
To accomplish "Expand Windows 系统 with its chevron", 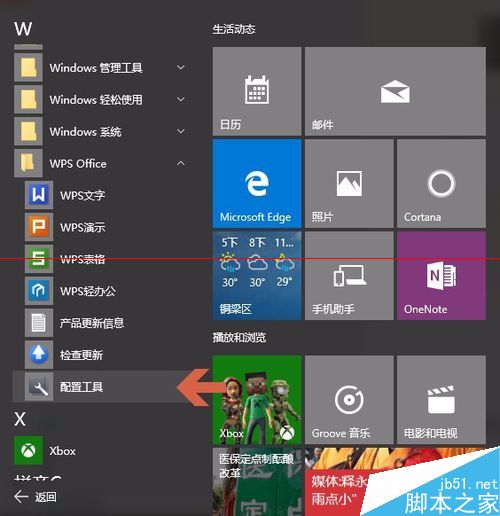I will 181,131.
